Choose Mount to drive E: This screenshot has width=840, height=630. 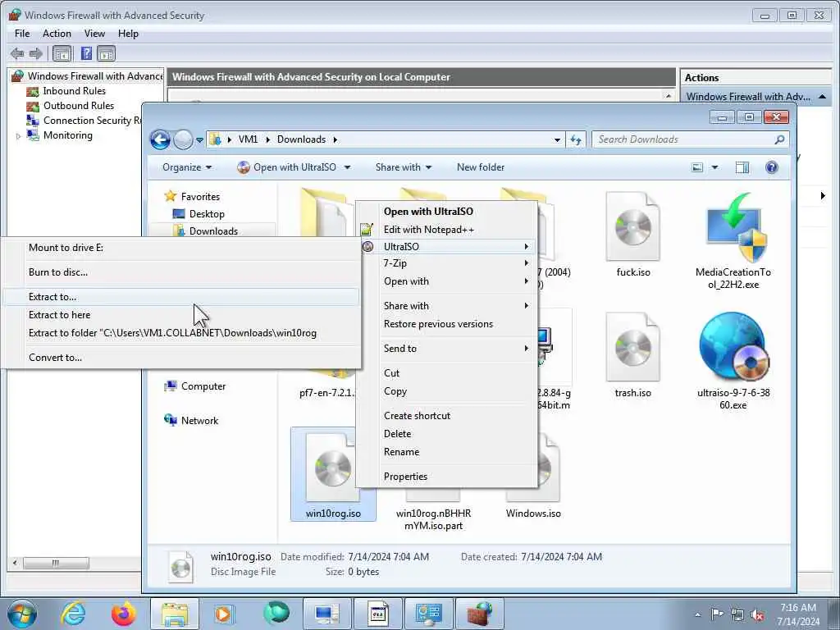click(181, 248)
